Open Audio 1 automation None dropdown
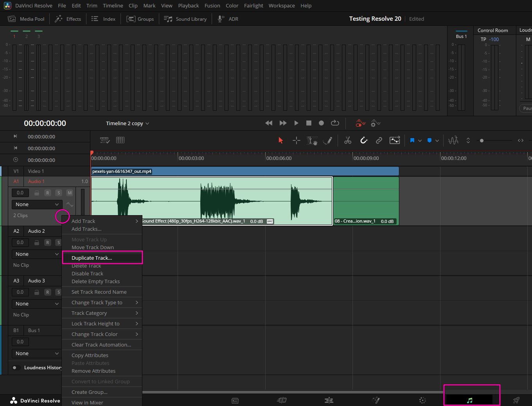The image size is (532, 406). coord(37,205)
